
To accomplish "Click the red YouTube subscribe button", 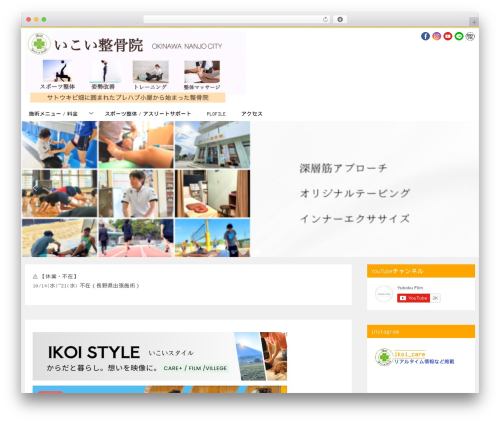I will 413,298.
